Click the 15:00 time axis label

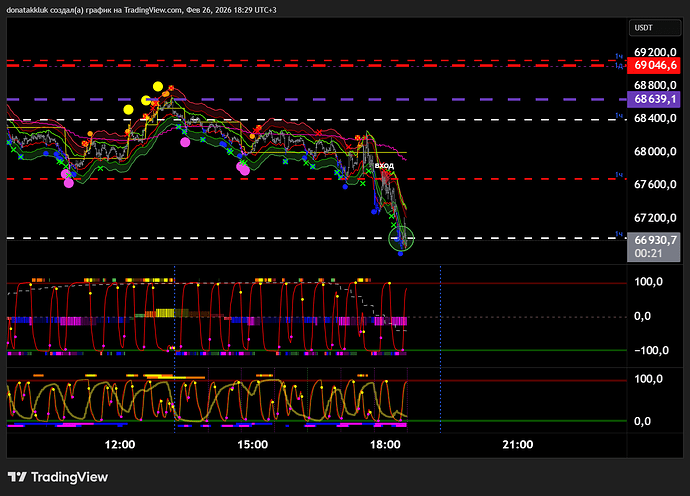pyautogui.click(x=252, y=445)
